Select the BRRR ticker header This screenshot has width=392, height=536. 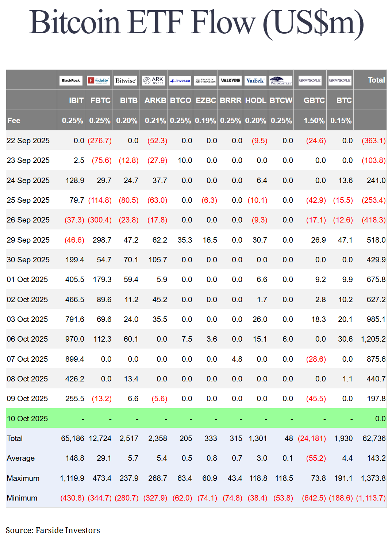point(231,100)
